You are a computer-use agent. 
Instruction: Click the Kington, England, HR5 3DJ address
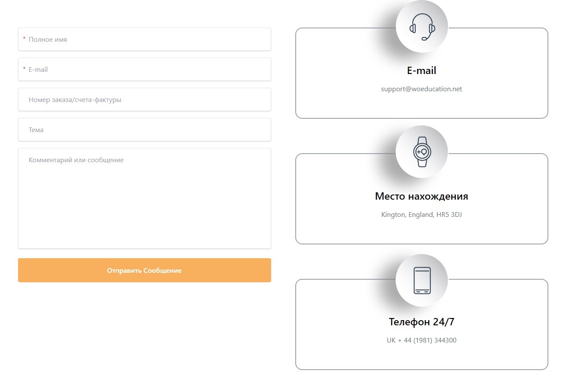coord(421,215)
